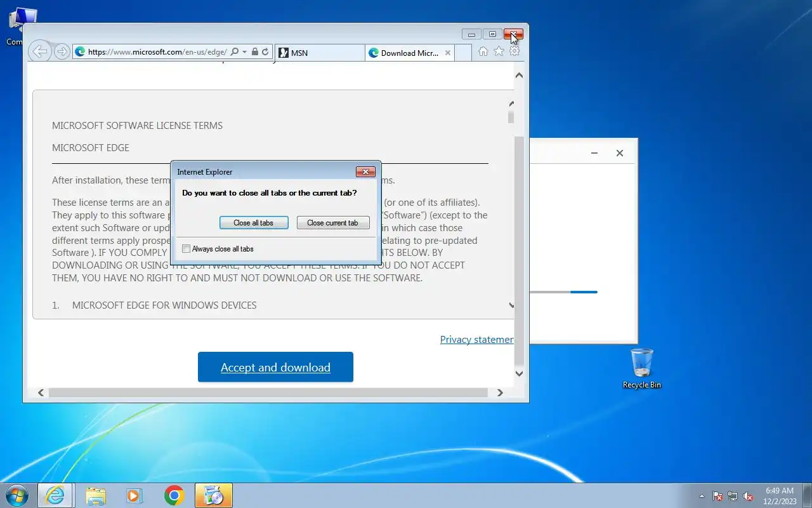Click the 6:49 AM taskbar clock

780,496
